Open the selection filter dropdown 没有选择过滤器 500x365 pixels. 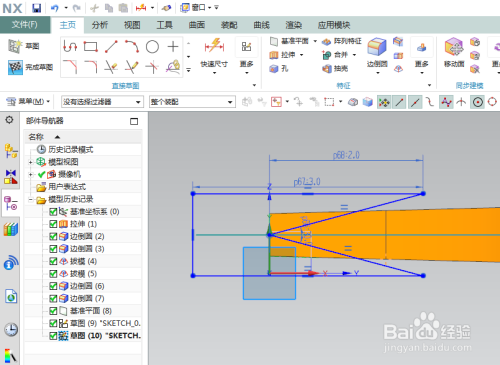tap(102, 102)
